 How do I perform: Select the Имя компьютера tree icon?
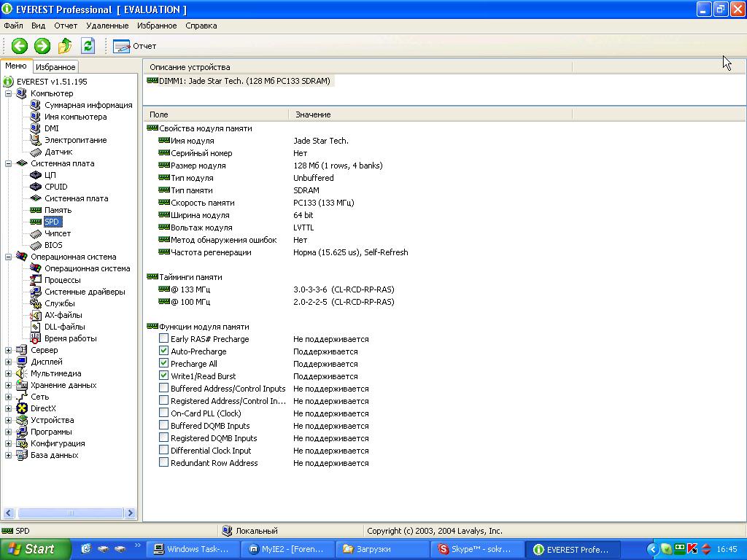coord(35,117)
